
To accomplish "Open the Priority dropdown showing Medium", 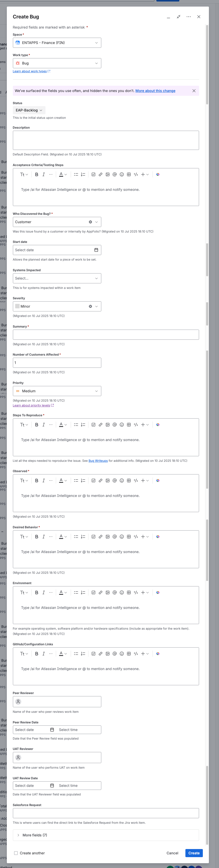I will [x=57, y=391].
